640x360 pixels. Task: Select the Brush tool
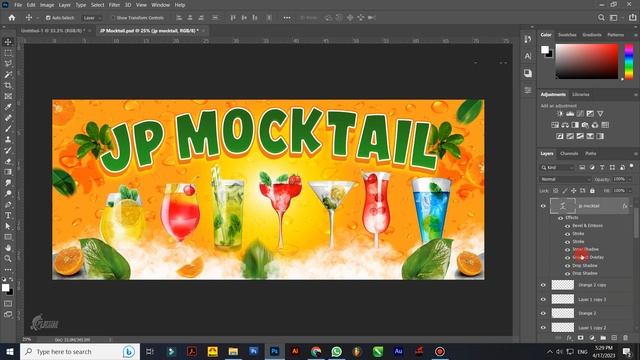pyautogui.click(x=8, y=129)
